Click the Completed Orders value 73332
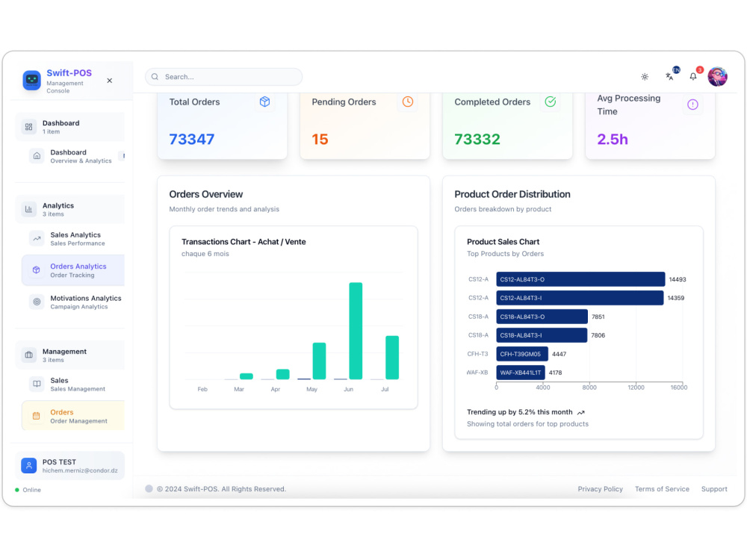The image size is (747, 560). coord(477,139)
